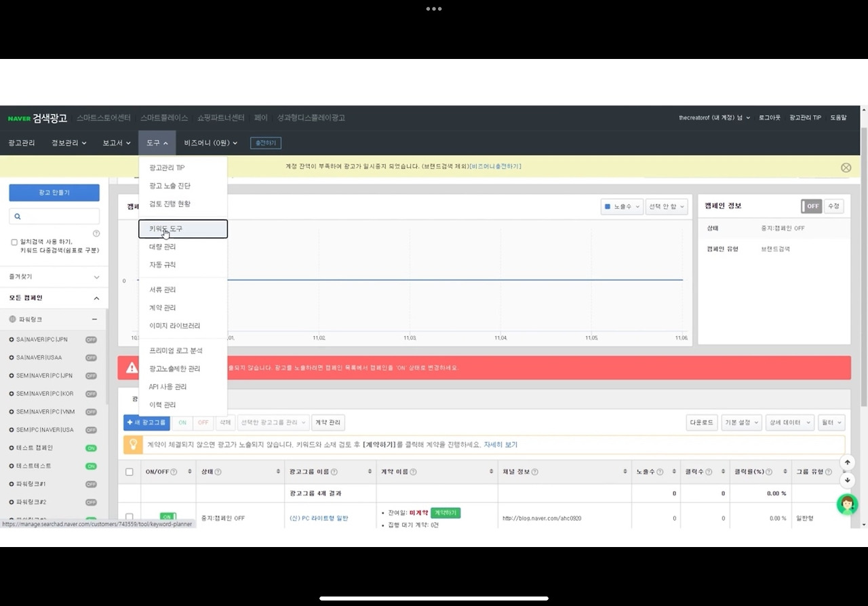The height and width of the screenshot is (606, 868).
Task: Select 키워드 도구 from the 도구 menu
Action: (x=183, y=229)
